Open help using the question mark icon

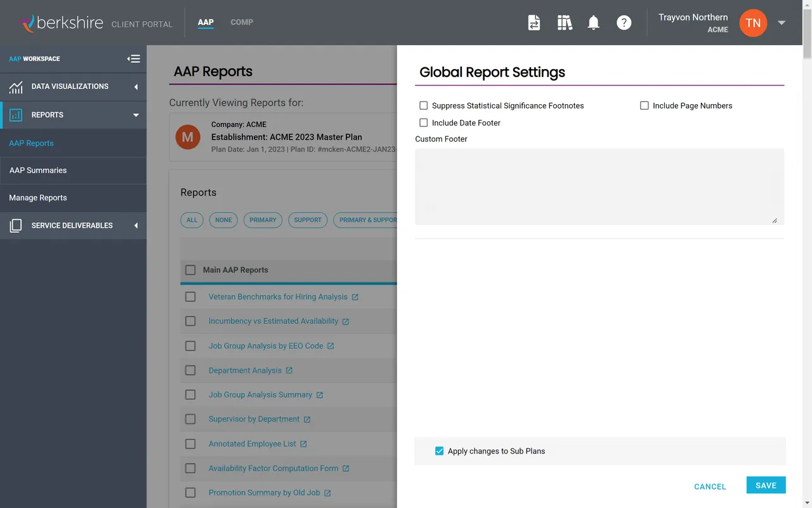click(x=624, y=22)
